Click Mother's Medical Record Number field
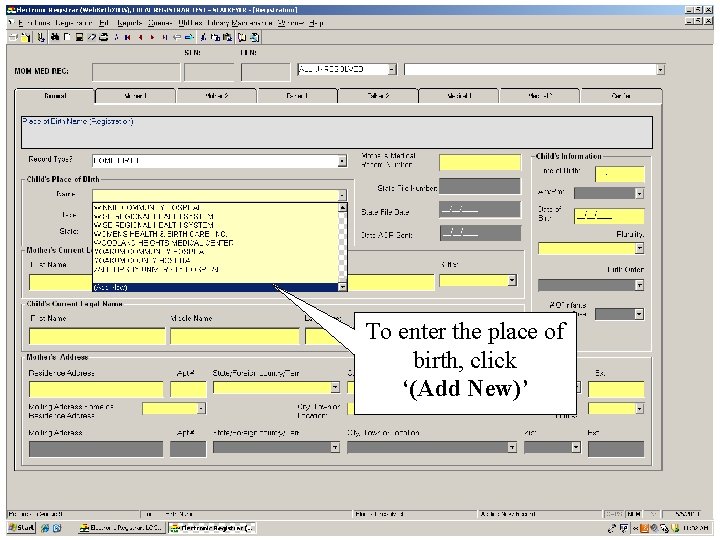Viewport: 720px width, 540px height. coord(480,162)
